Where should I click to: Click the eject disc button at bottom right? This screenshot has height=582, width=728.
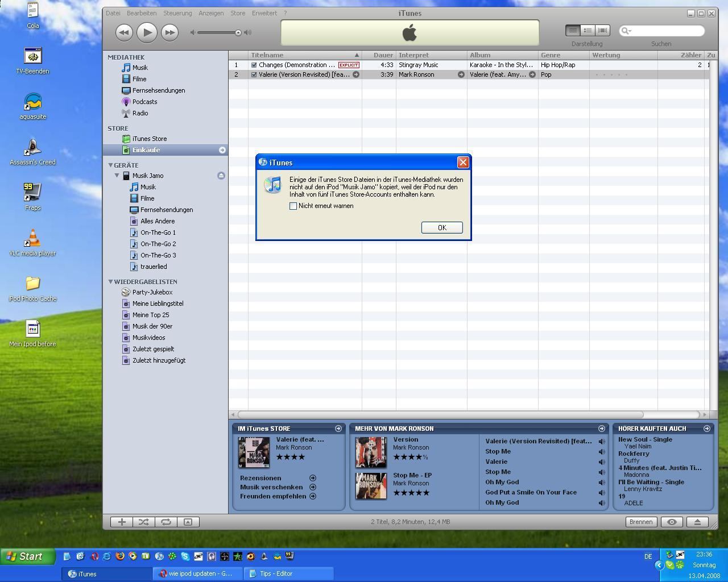697,522
